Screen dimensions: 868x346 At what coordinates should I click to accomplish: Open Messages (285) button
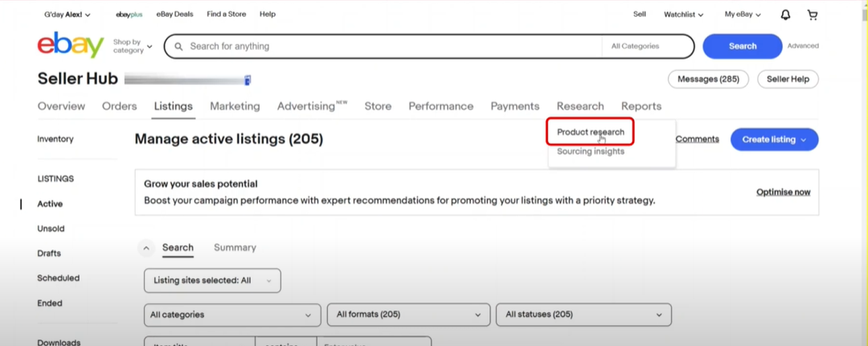[708, 79]
